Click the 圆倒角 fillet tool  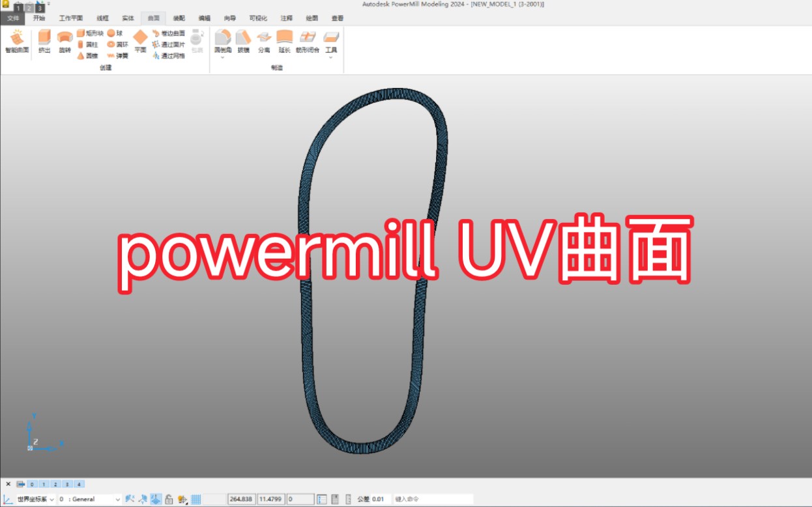223,40
